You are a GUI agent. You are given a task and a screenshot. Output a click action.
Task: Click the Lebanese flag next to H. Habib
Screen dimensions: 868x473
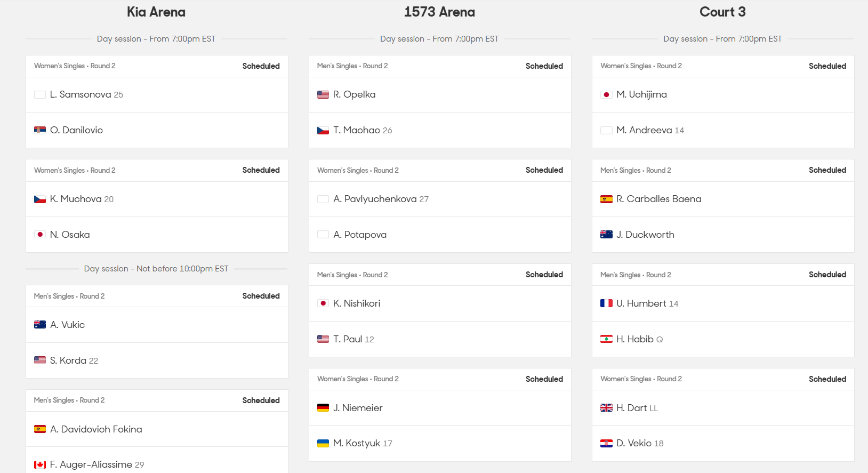tap(606, 339)
